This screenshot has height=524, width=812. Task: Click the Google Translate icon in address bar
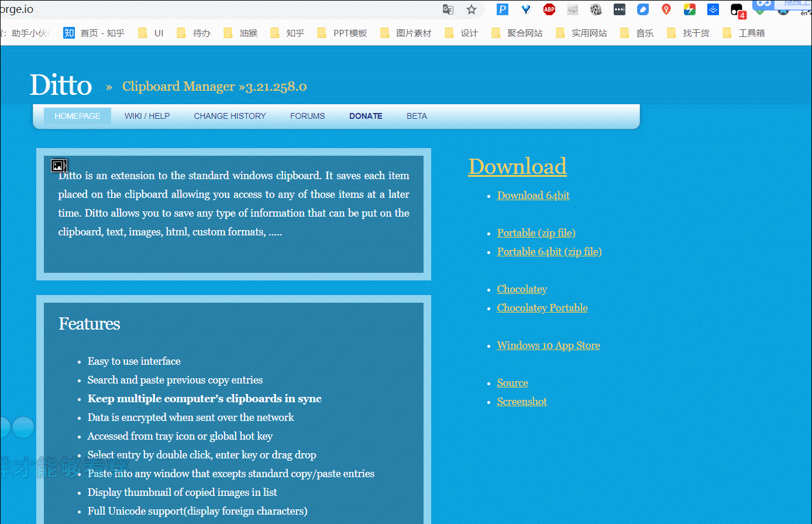pyautogui.click(x=448, y=9)
